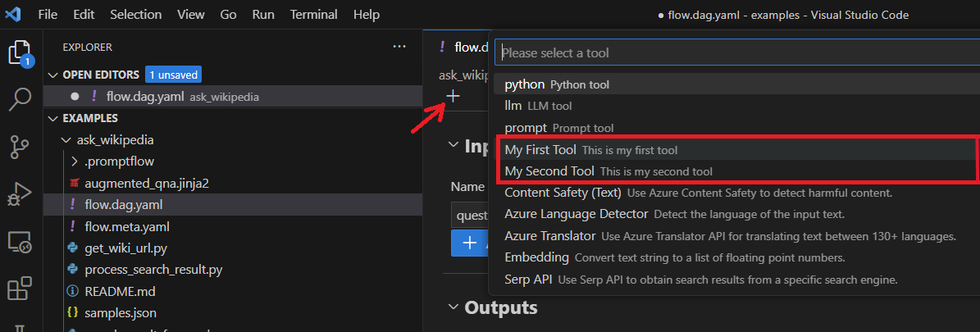Image resolution: width=980 pixels, height=332 pixels.
Task: Choose the Serp API tool option
Action: coord(528,280)
